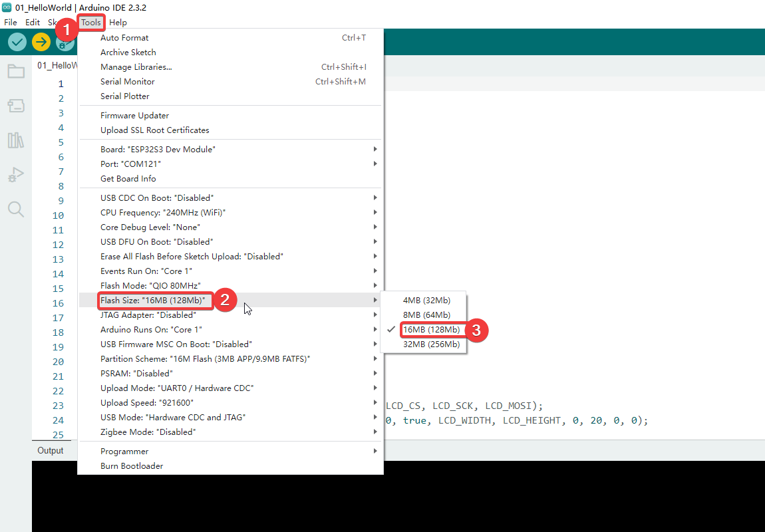This screenshot has height=532, width=765.
Task: Open Manage Libraries...
Action: pos(230,66)
